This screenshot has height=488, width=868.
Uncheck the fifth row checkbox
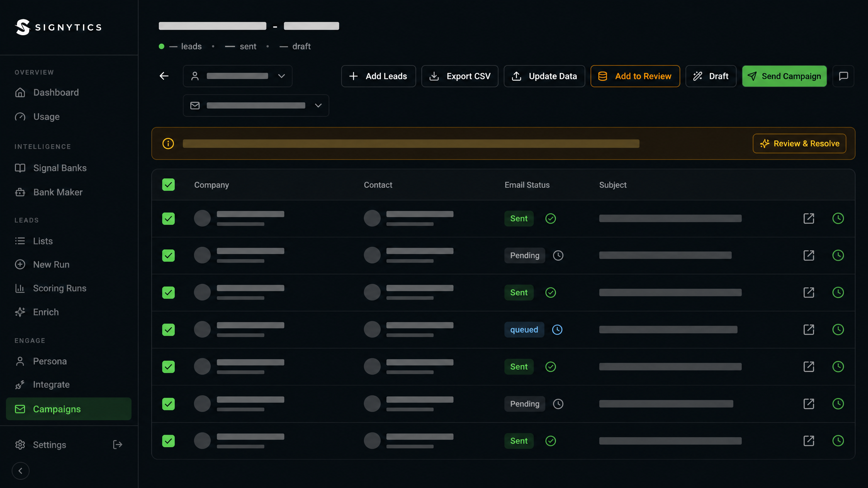coord(168,367)
